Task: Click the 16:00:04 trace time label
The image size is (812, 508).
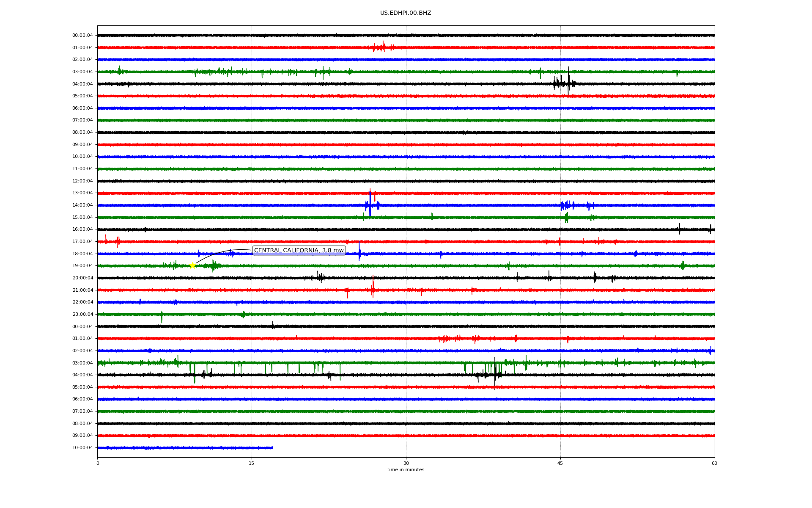Action: pos(82,229)
